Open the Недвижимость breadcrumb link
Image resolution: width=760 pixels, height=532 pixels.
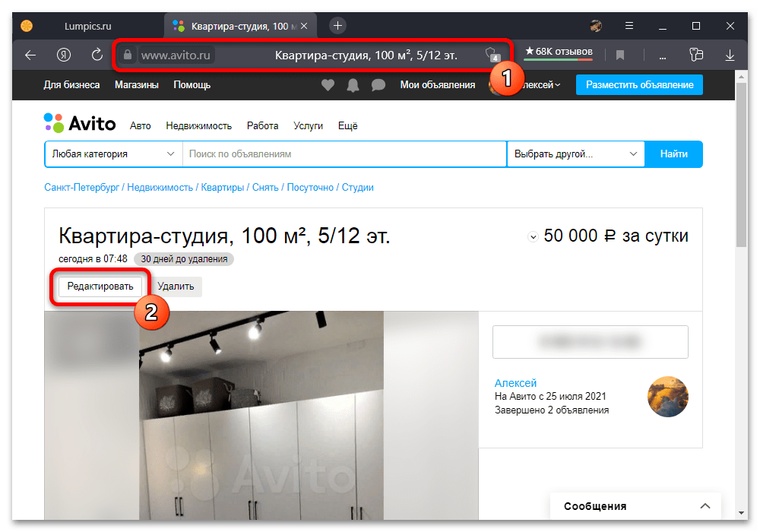tap(160, 188)
